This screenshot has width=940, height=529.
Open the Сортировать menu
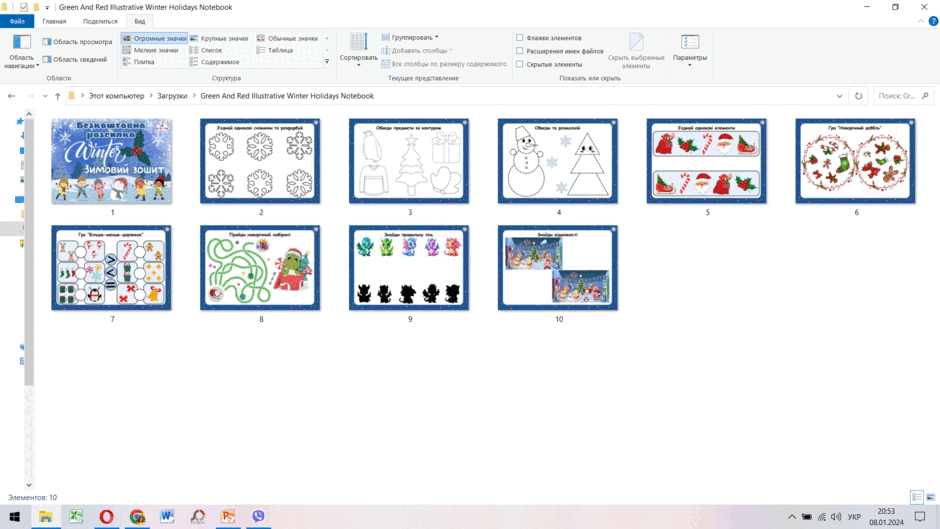(358, 49)
